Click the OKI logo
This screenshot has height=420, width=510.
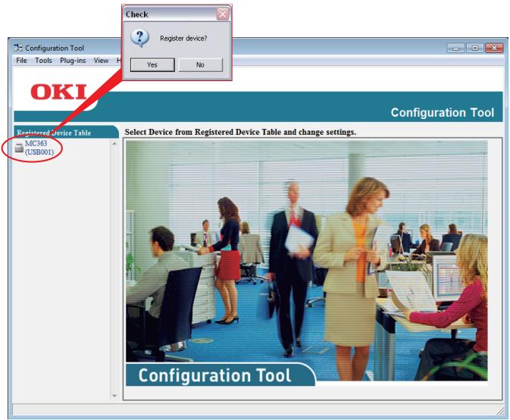coord(59,92)
